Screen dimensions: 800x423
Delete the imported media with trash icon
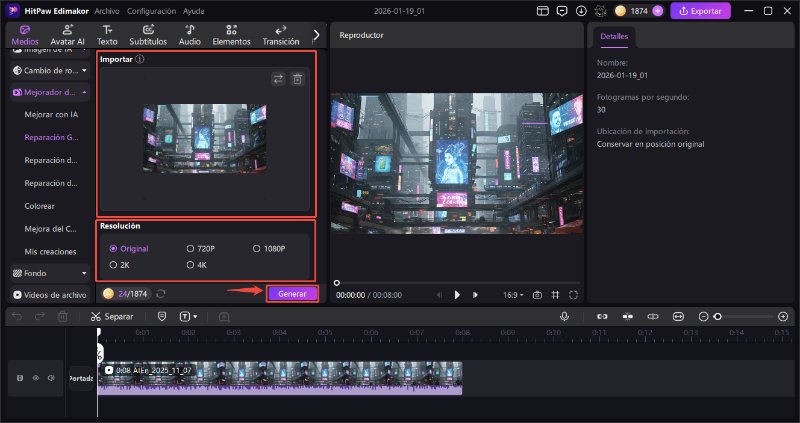tap(297, 79)
